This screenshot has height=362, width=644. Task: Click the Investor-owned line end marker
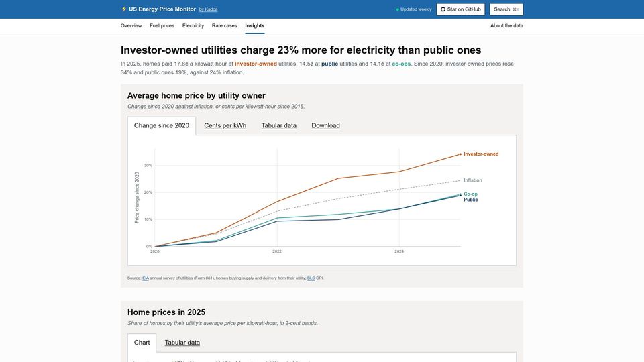460,154
